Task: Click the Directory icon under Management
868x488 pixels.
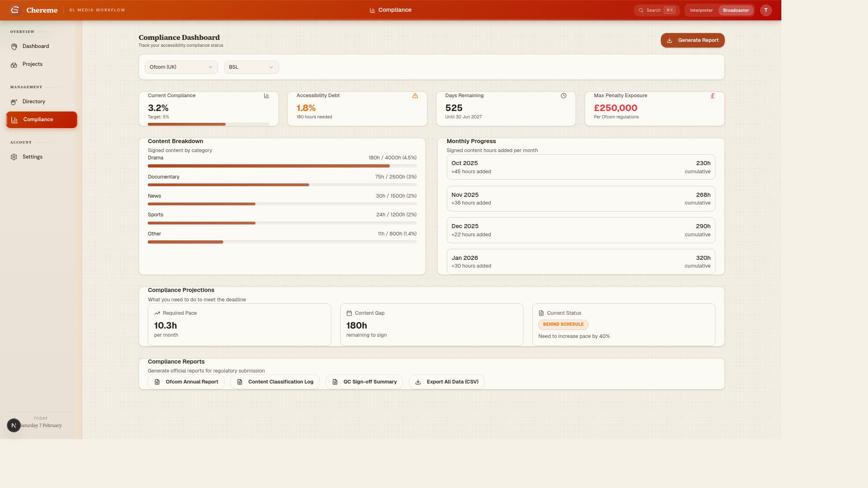Action: (14, 101)
